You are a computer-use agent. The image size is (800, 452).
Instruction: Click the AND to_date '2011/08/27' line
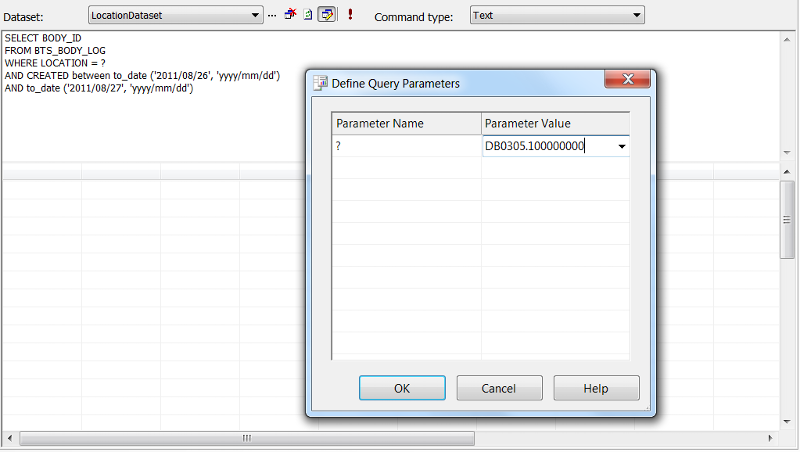99,88
